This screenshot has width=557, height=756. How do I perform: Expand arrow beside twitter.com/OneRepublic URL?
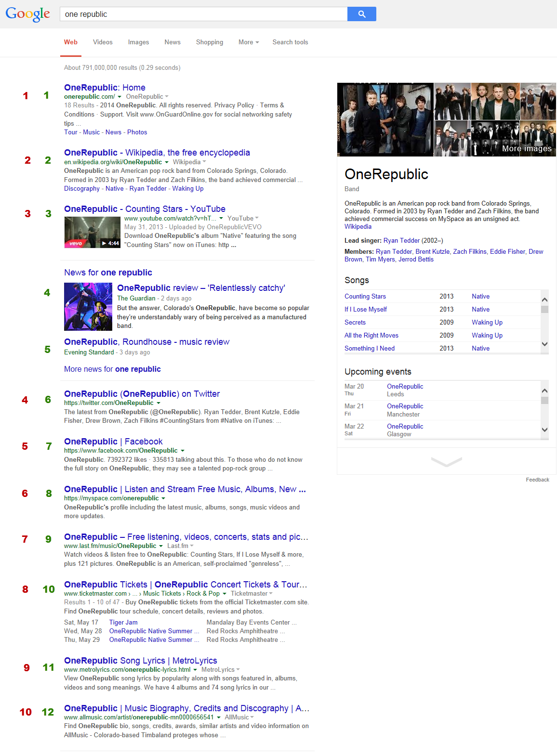click(159, 403)
